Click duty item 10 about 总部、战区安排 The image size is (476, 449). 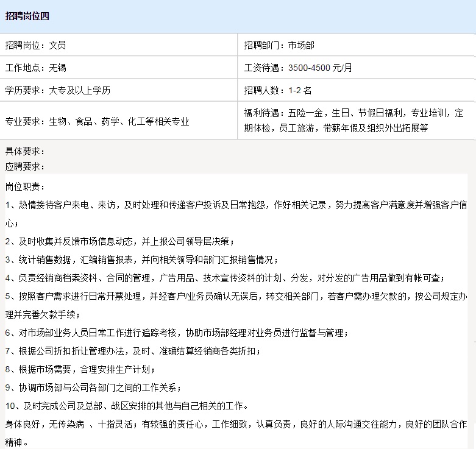tap(126, 406)
